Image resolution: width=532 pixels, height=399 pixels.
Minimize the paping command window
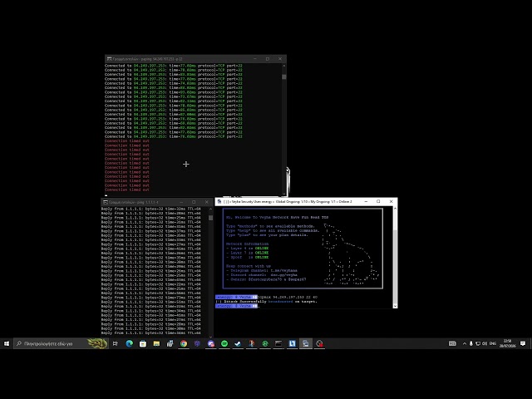[255, 59]
